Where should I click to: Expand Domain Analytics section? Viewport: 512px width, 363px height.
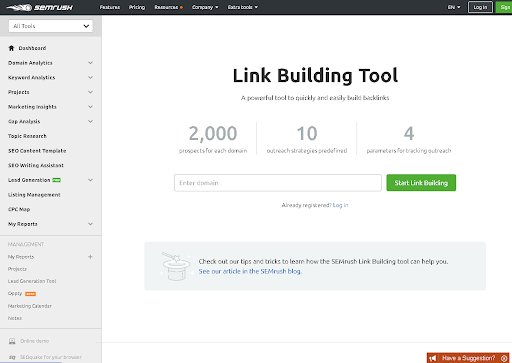pyautogui.click(x=90, y=63)
